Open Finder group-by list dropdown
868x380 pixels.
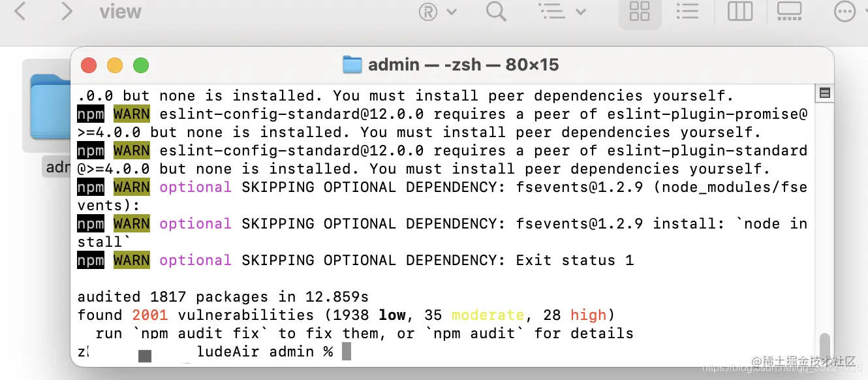click(x=562, y=12)
